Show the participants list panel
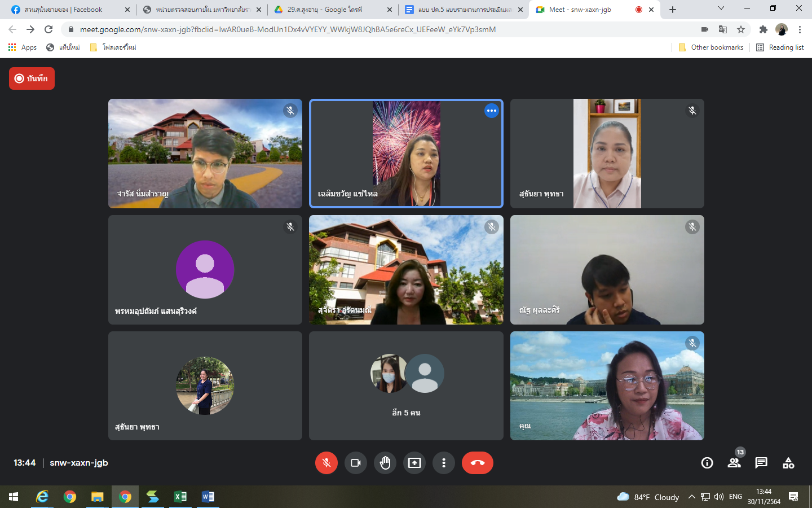The height and width of the screenshot is (508, 812). 734,463
